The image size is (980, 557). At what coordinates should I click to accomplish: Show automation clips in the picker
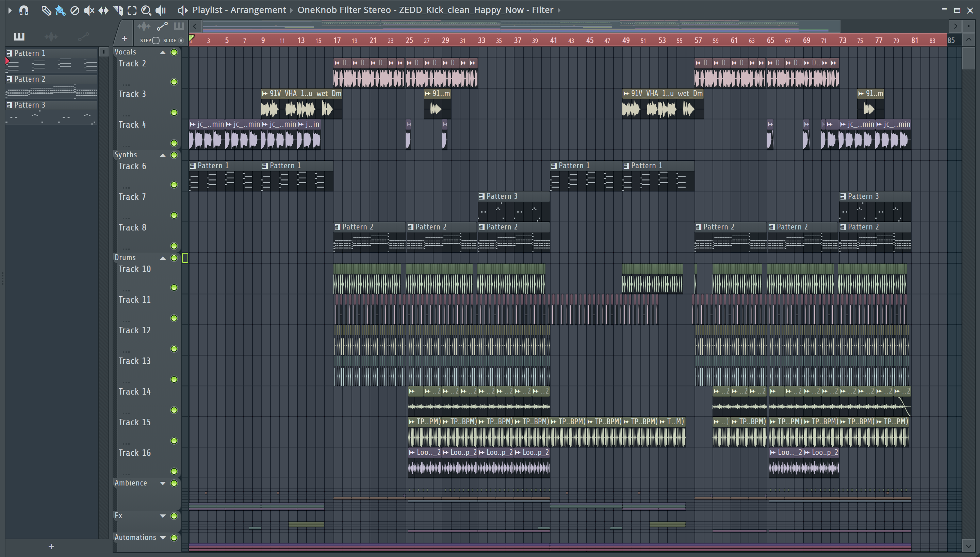[83, 36]
